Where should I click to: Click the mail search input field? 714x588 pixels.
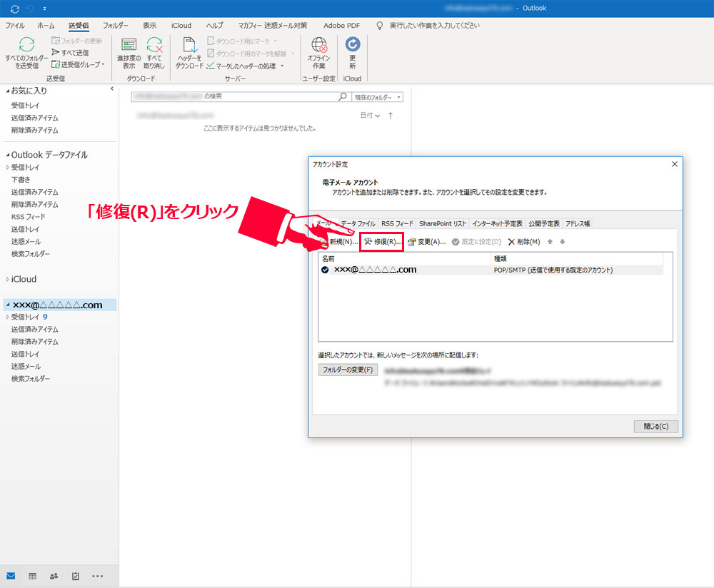tap(234, 96)
